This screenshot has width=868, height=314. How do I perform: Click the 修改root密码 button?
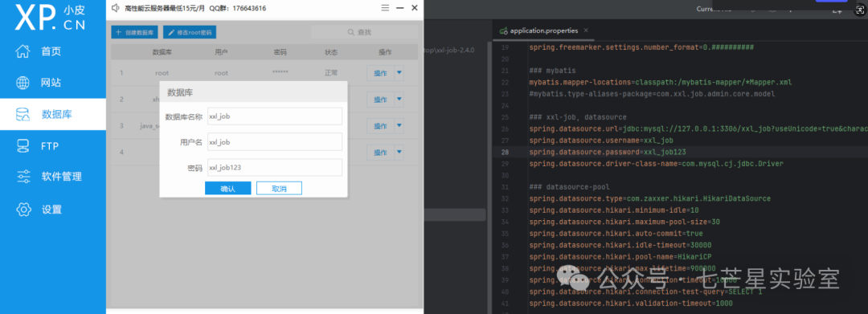point(190,32)
